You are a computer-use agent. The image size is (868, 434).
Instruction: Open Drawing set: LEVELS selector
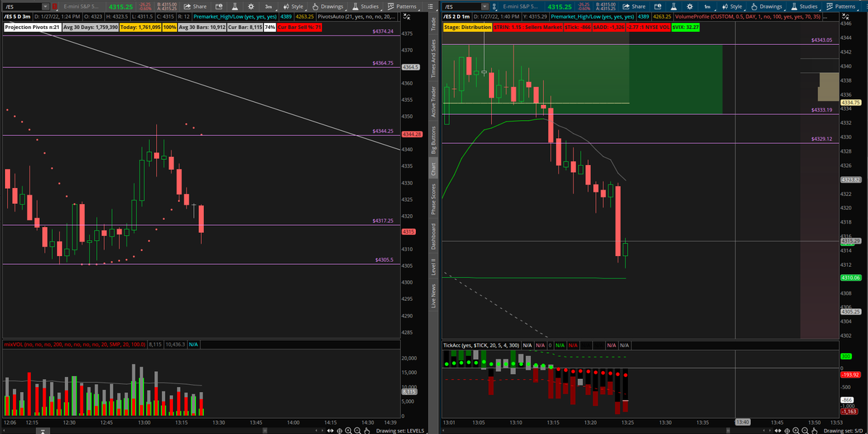(401, 430)
